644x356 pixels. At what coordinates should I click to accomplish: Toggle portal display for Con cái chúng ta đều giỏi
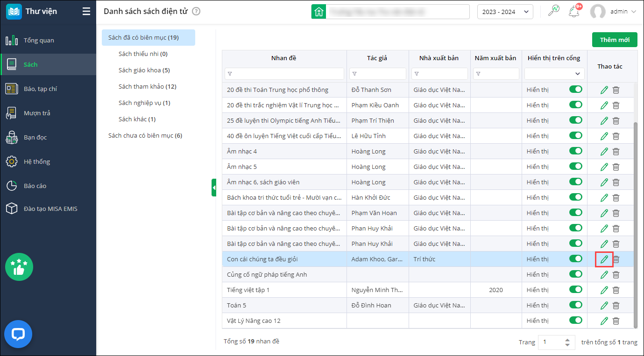tap(576, 259)
